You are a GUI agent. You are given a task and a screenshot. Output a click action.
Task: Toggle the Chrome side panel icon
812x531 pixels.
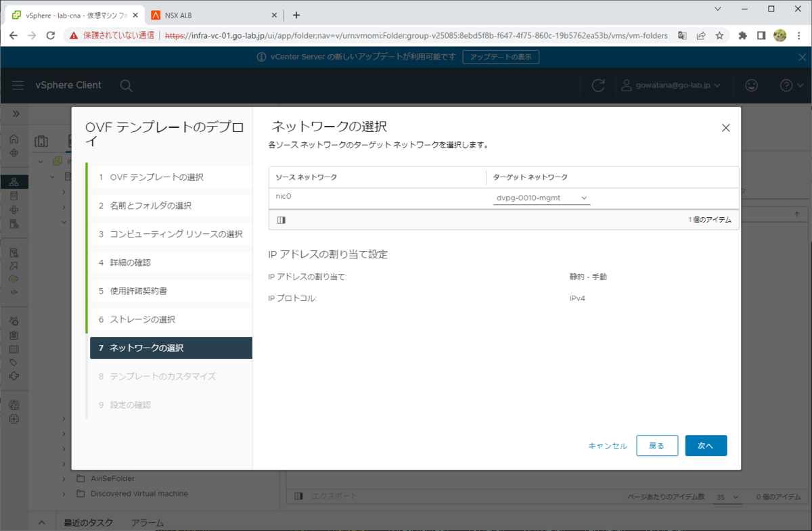click(761, 35)
